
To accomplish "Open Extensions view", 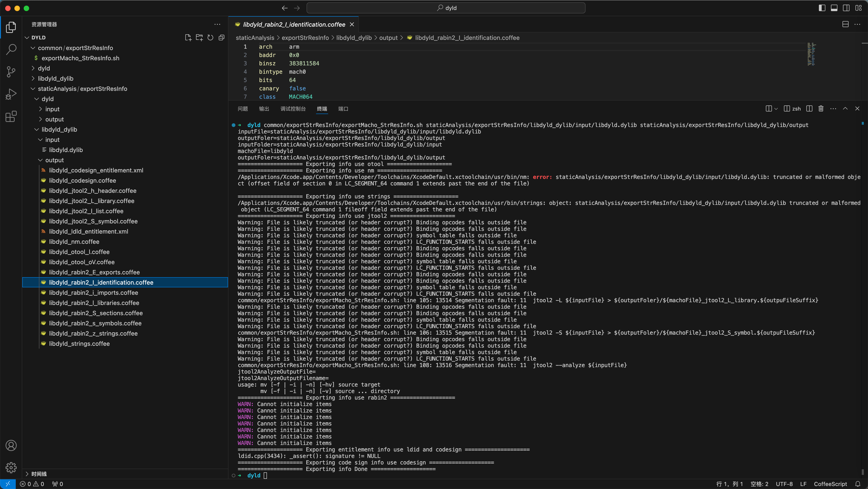I will click(x=11, y=116).
